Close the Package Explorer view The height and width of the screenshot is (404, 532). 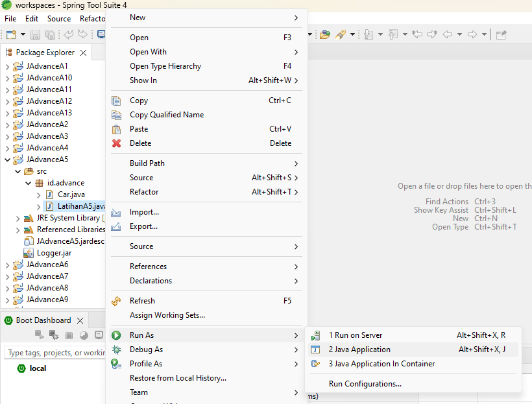coord(83,53)
